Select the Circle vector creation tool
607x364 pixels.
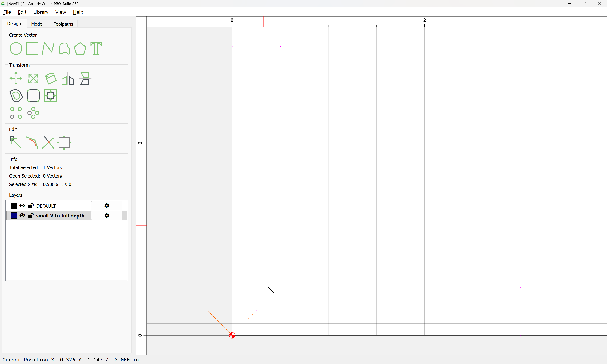[x=16, y=48]
